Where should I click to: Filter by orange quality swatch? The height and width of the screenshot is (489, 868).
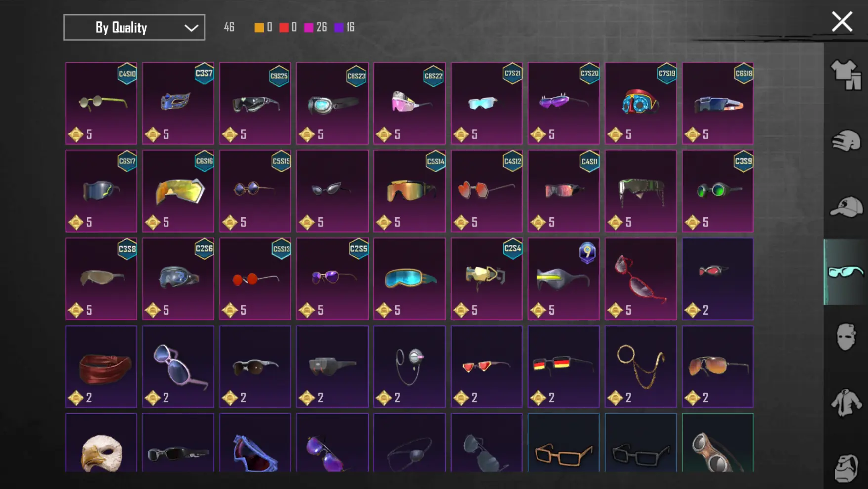tap(259, 27)
